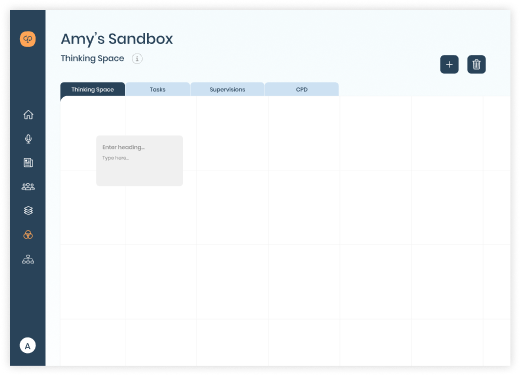The height and width of the screenshot is (376, 521).
Task: Switch to the Thinking Space tab
Action: click(93, 89)
